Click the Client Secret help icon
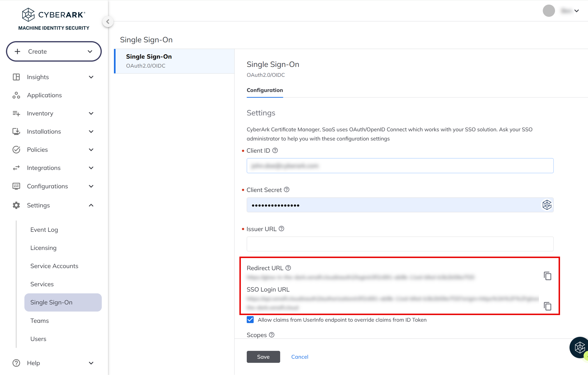588x375 pixels. [287, 190]
